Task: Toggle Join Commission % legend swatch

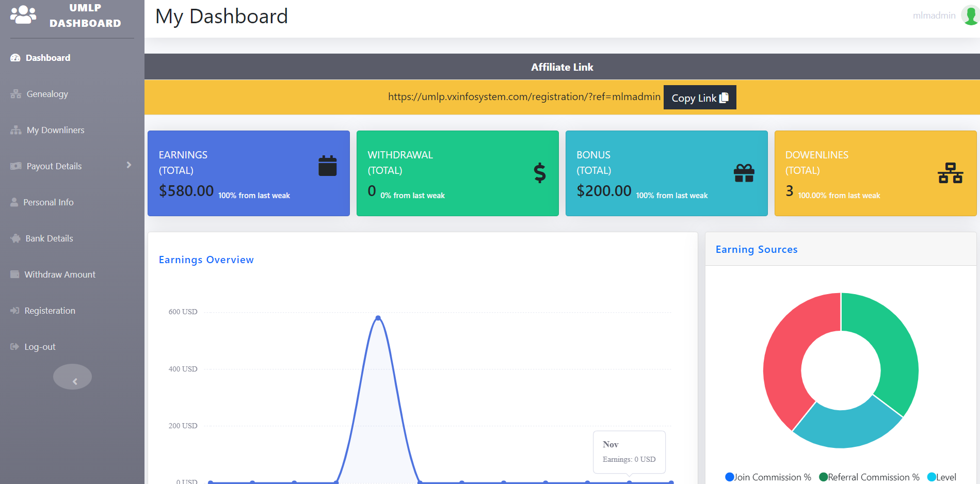Action: [730, 477]
